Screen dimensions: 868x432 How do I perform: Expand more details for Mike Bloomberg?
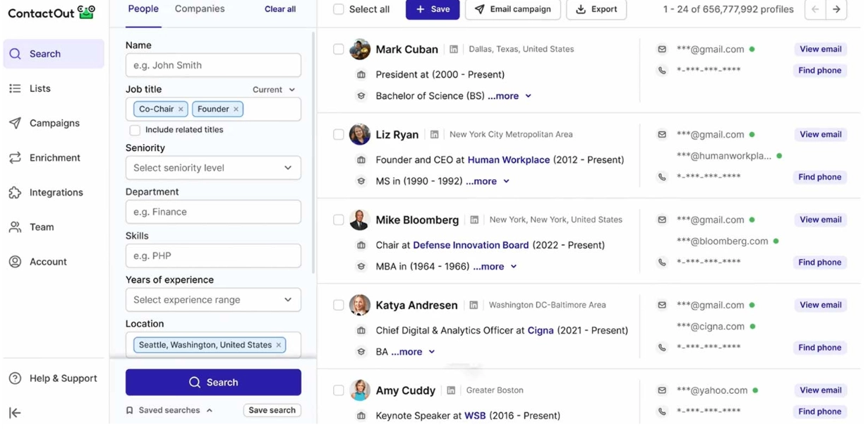pyautogui.click(x=495, y=268)
